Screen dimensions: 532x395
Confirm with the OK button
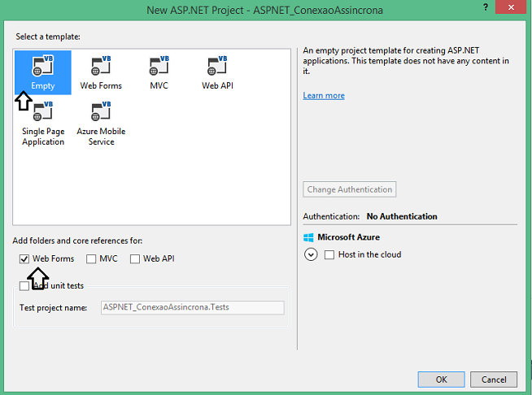442,380
